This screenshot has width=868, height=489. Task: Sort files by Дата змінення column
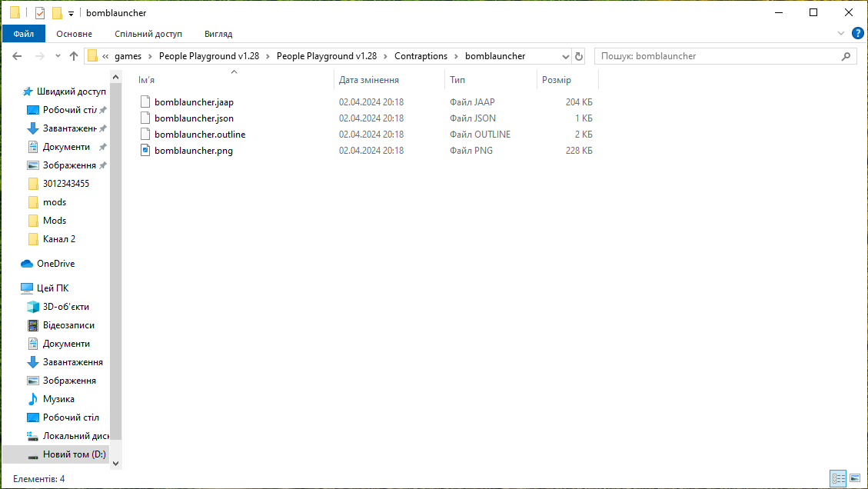click(x=390, y=80)
